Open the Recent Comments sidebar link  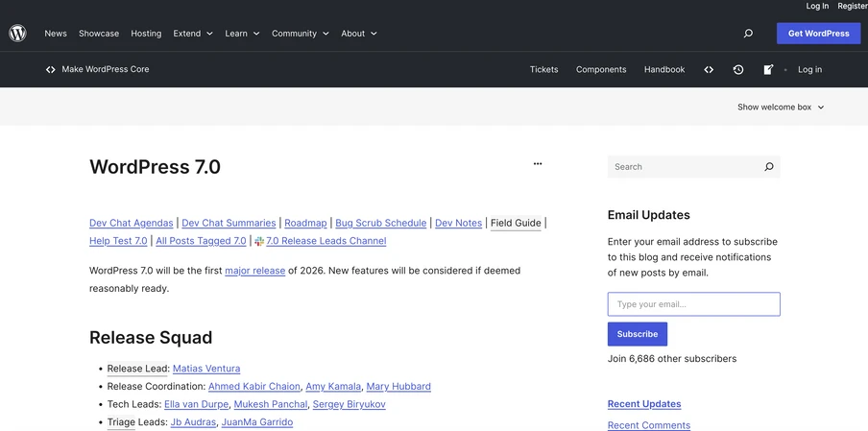point(649,425)
